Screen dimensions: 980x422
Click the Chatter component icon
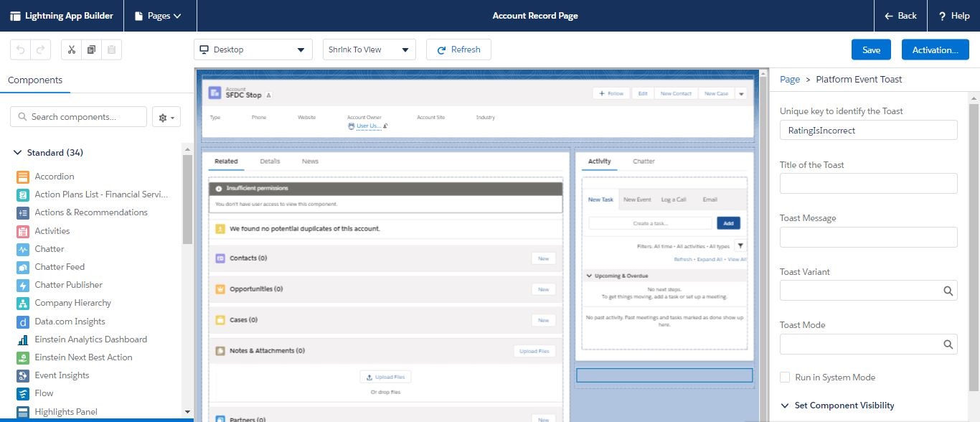click(22, 249)
